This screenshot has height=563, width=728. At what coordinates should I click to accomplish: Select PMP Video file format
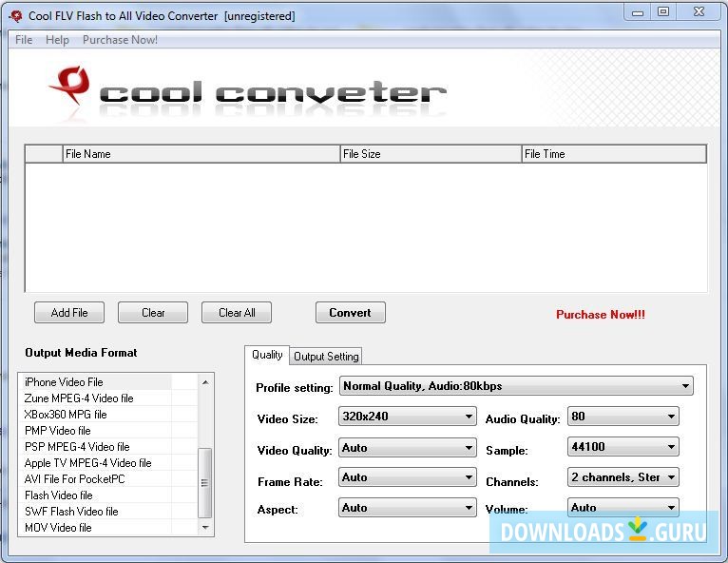click(x=95, y=431)
